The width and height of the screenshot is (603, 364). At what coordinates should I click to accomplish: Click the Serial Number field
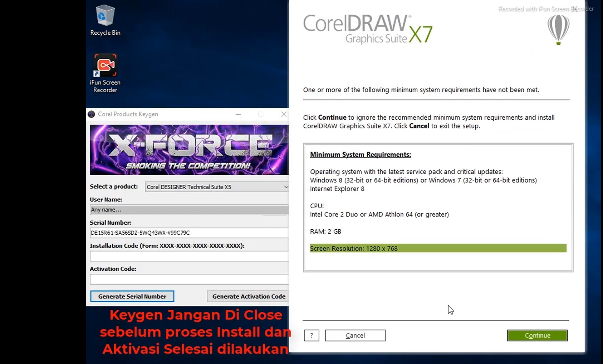click(189, 233)
